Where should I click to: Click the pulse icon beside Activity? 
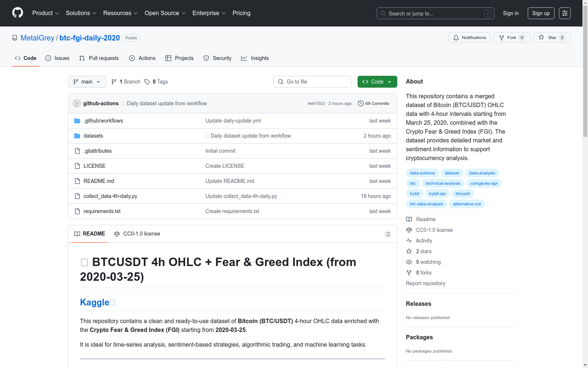tap(409, 241)
